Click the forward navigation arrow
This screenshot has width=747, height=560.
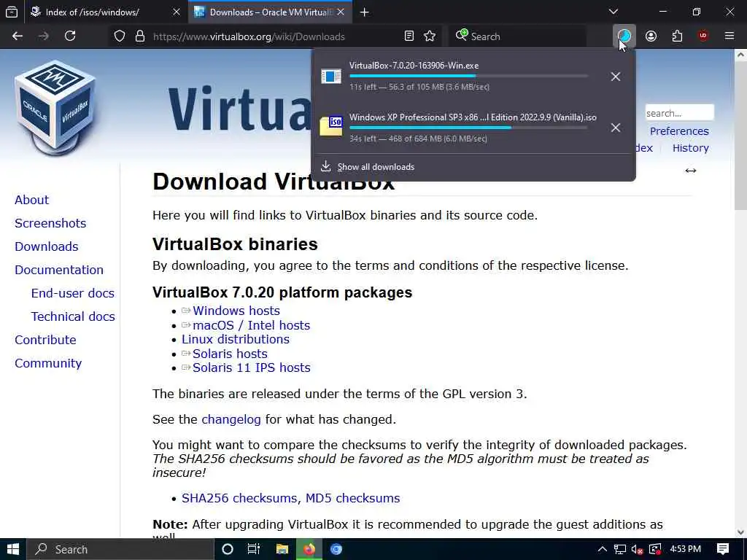pos(43,36)
